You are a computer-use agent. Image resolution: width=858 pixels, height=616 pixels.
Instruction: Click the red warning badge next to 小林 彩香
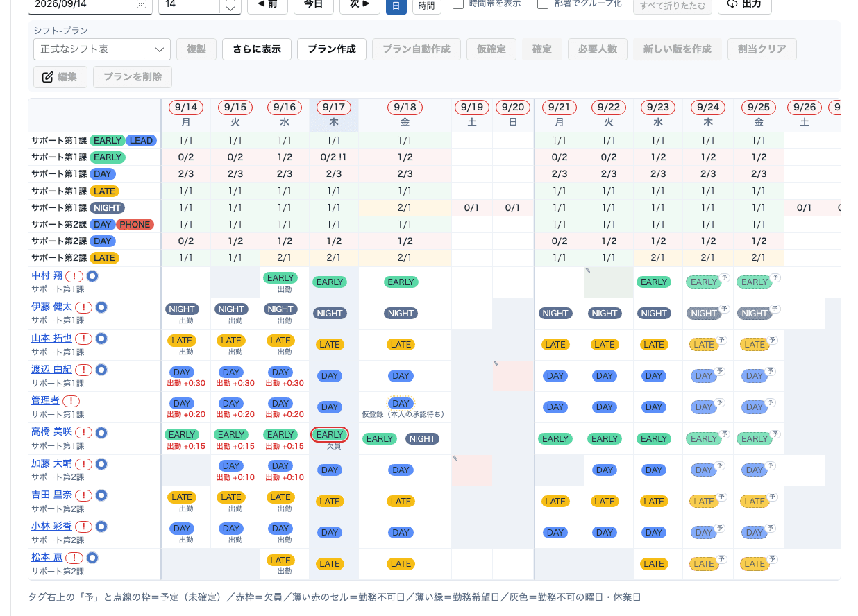point(83,527)
